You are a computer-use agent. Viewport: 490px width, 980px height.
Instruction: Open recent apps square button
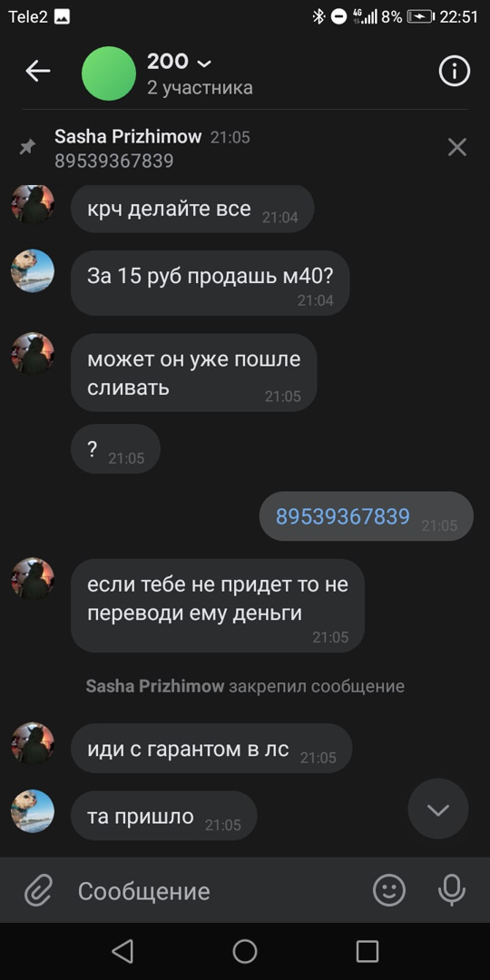[x=367, y=951]
